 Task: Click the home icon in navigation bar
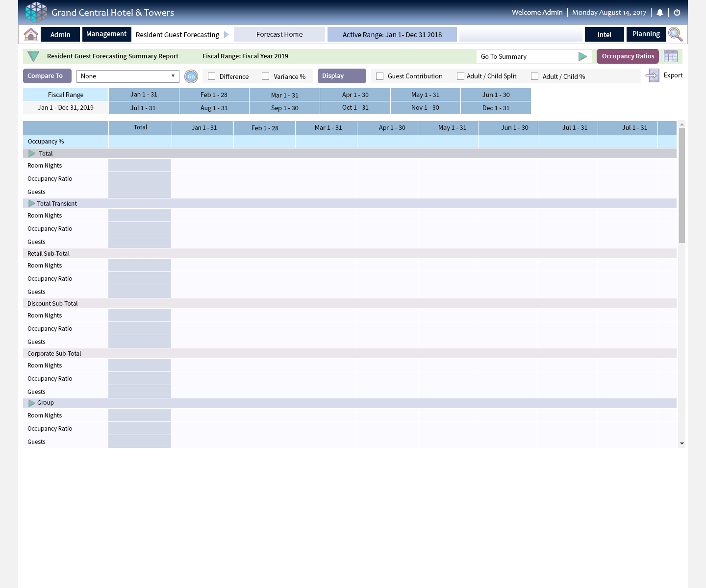pos(31,34)
